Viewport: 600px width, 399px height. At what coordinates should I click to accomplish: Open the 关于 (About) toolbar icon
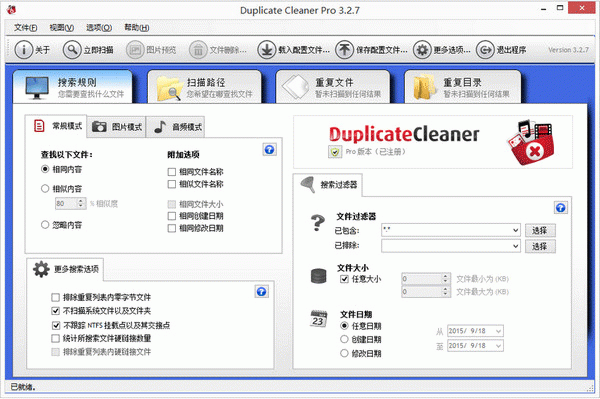[x=23, y=50]
